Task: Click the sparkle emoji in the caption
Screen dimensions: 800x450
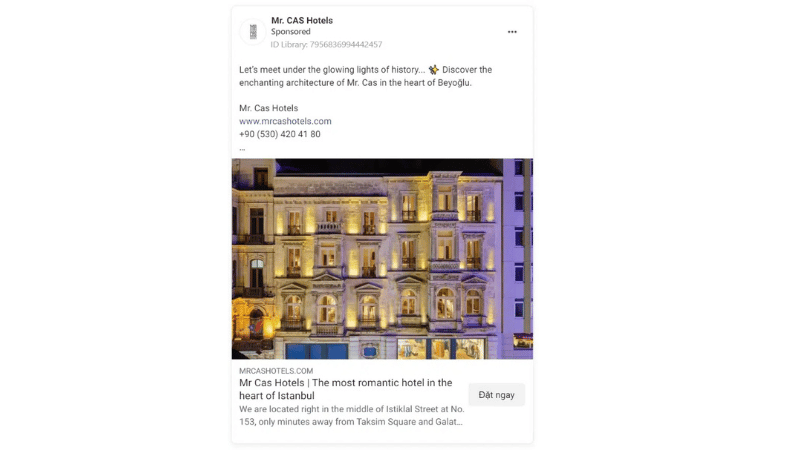Action: point(434,70)
